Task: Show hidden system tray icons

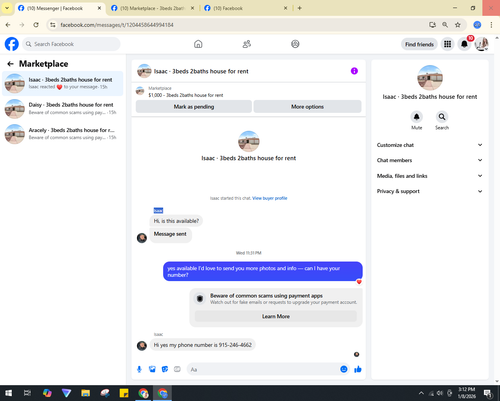Action: point(421,393)
